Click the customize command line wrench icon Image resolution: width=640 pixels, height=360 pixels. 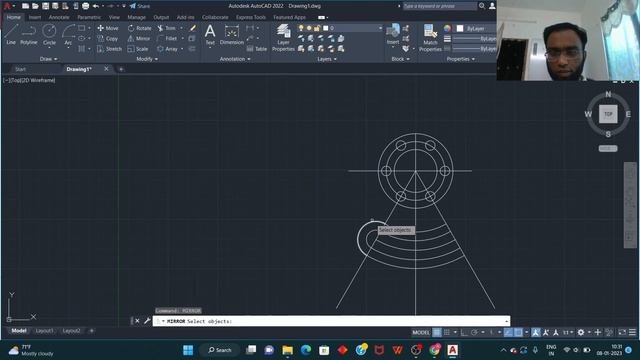(x=147, y=321)
